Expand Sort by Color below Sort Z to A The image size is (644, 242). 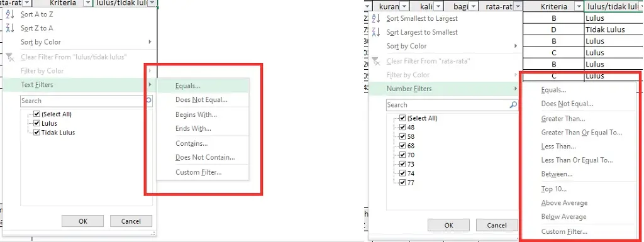(x=150, y=42)
